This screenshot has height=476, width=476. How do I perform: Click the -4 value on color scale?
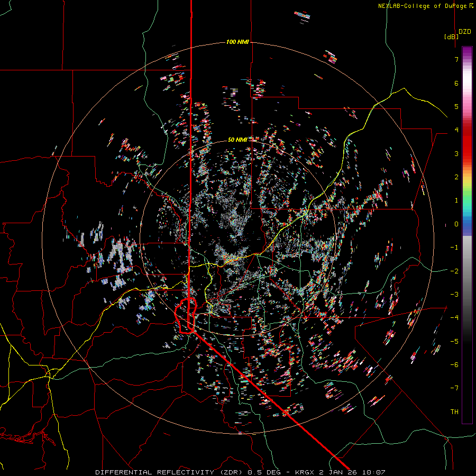point(454,317)
